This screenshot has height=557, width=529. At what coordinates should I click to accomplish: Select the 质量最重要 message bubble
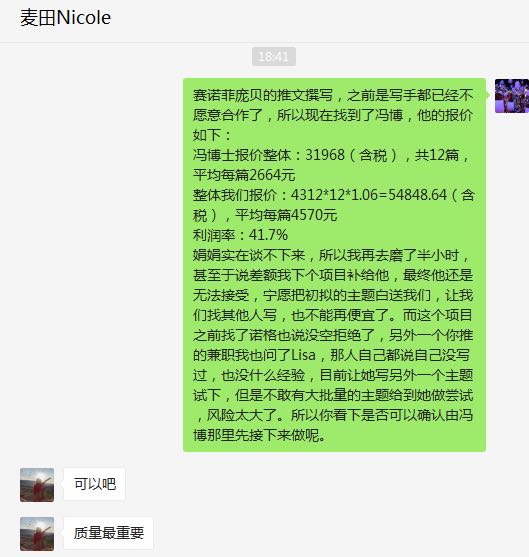108,533
